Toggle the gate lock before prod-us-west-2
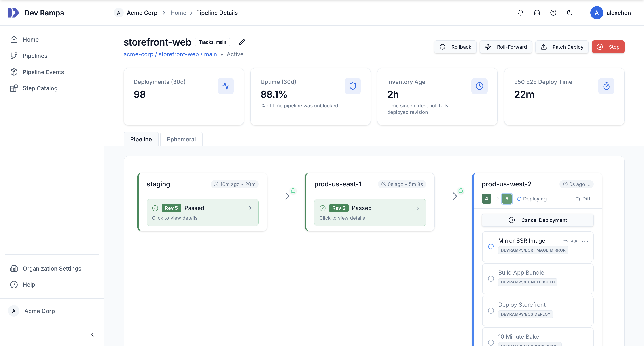Screen dimensions: 644x346 pyautogui.click(x=460, y=190)
